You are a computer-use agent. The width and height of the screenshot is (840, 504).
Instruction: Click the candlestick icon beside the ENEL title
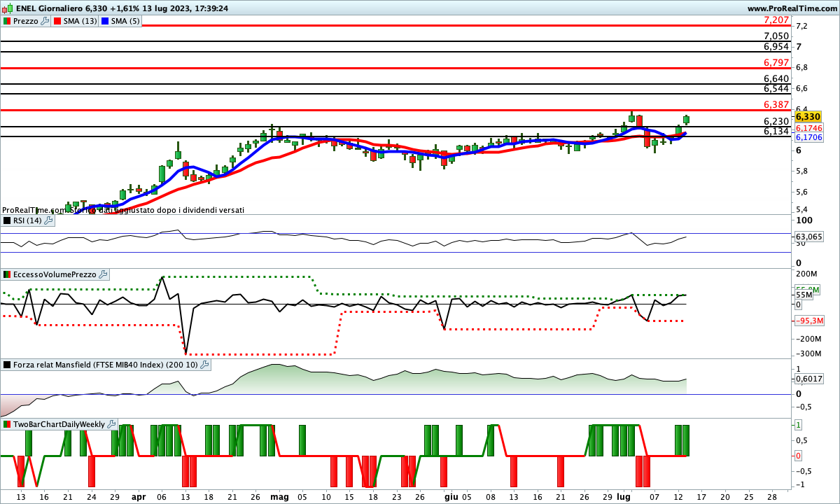pyautogui.click(x=8, y=8)
